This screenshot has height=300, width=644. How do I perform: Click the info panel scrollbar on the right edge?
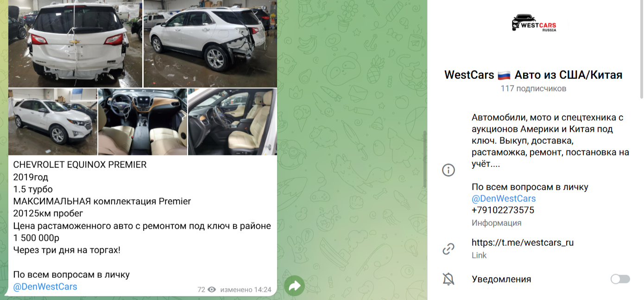641,50
